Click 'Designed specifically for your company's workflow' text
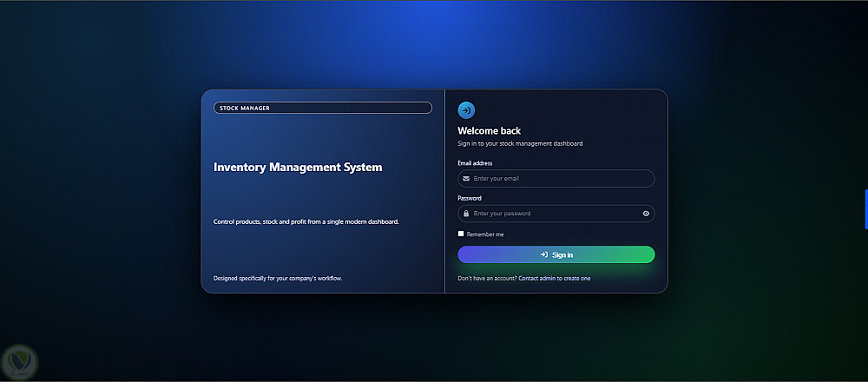The width and height of the screenshot is (868, 382). 278,279
